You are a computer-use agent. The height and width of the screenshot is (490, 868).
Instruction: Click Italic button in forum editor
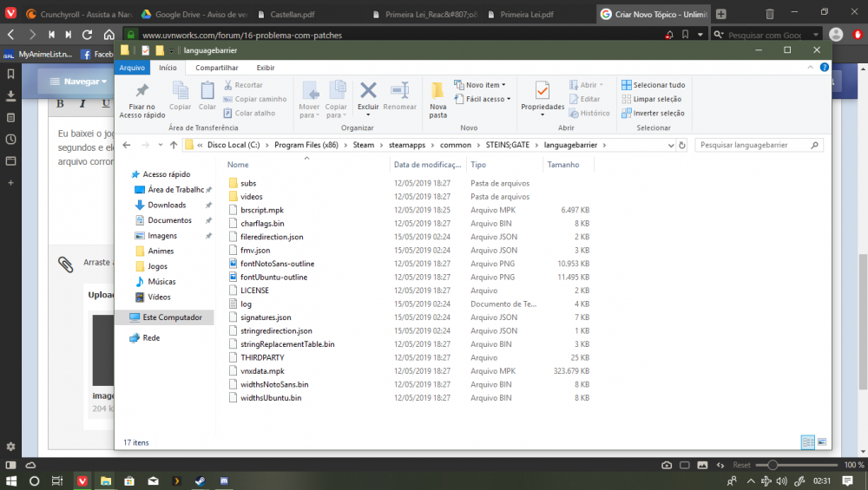pos(82,103)
